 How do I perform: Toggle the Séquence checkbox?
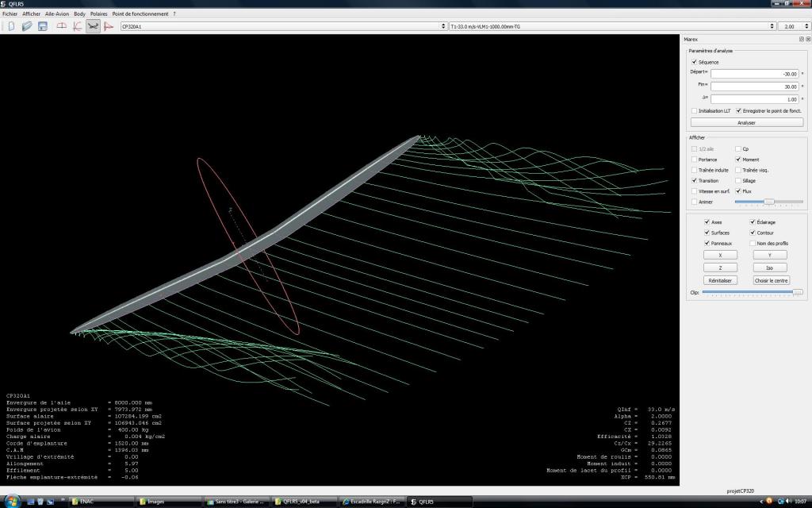pos(695,62)
